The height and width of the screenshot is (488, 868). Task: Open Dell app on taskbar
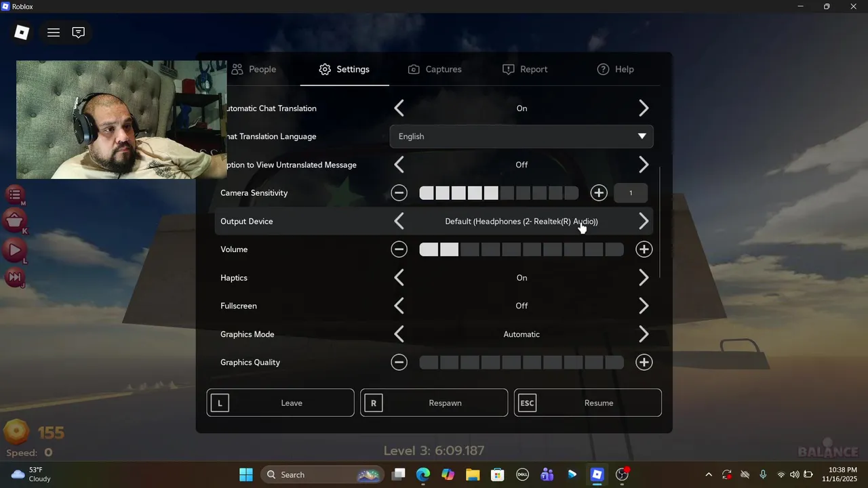(522, 474)
